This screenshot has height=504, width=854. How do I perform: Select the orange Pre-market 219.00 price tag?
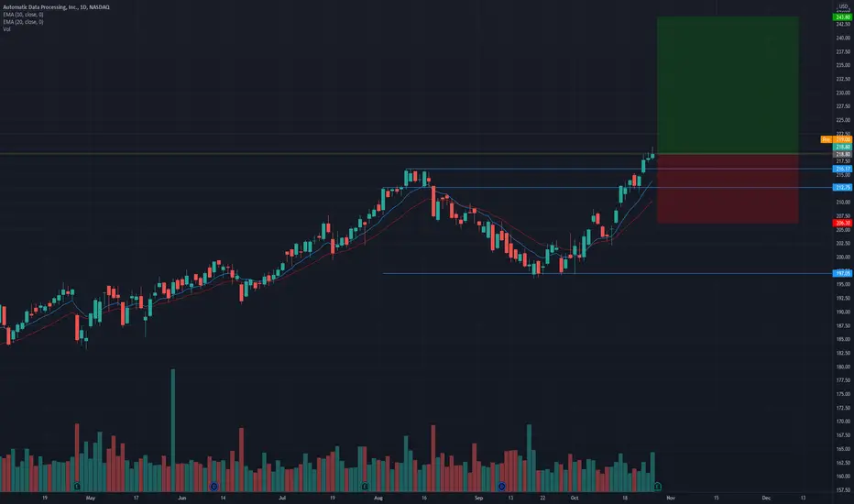pyautogui.click(x=837, y=140)
